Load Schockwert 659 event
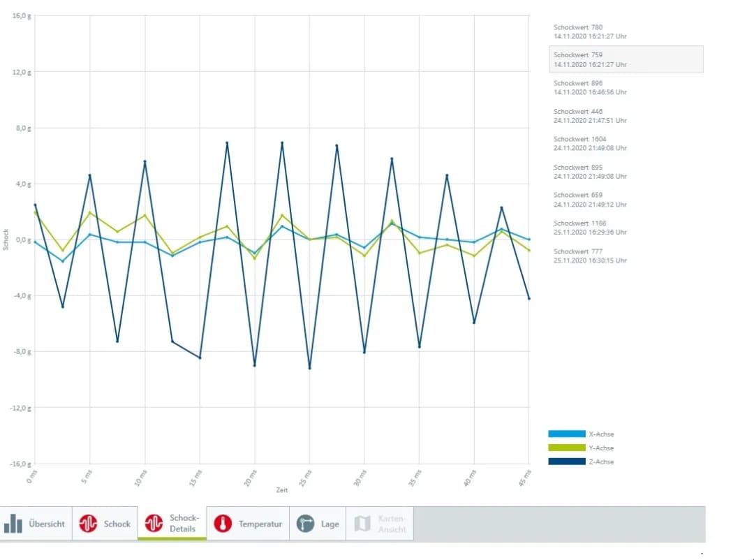 pyautogui.click(x=590, y=200)
